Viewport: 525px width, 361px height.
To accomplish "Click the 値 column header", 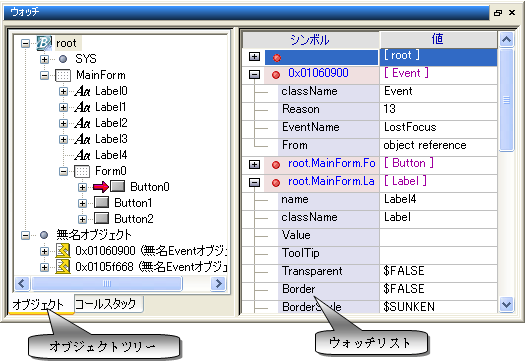I will [x=438, y=40].
